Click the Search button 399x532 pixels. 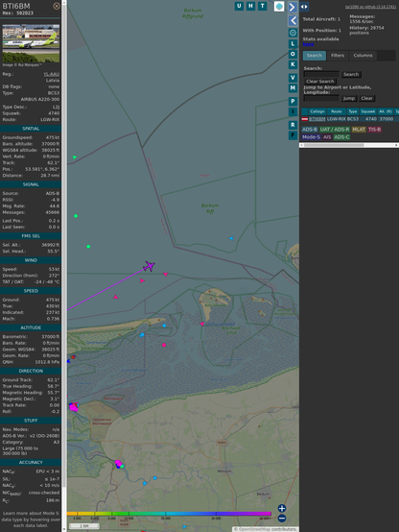[x=351, y=74]
